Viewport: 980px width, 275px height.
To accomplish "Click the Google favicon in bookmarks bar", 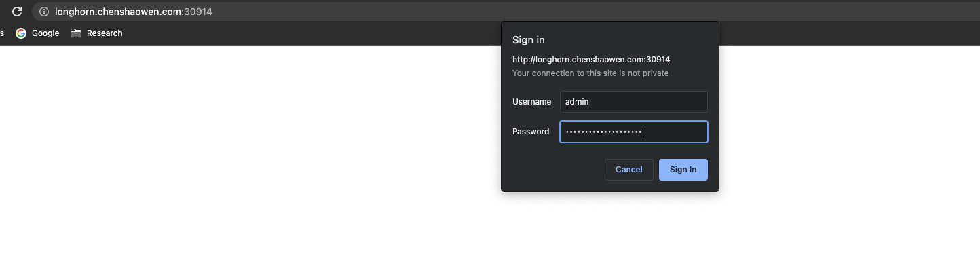I will point(21,33).
